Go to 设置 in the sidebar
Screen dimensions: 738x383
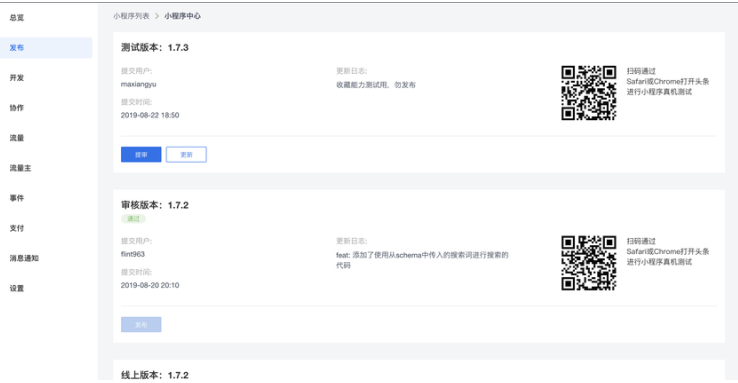click(x=17, y=288)
